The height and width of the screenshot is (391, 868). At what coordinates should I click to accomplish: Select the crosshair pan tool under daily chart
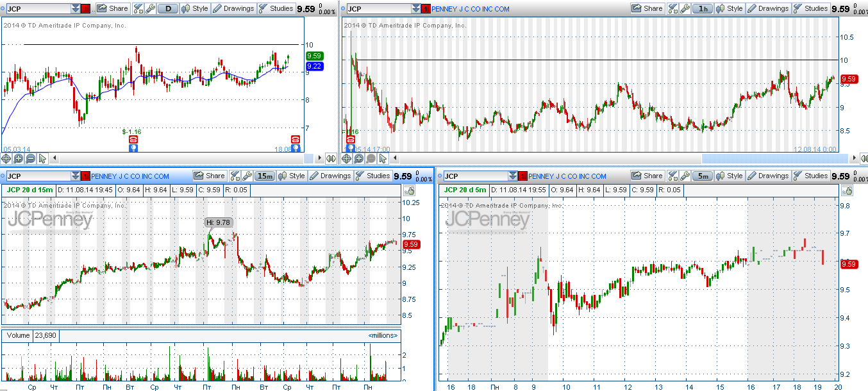click(x=6, y=158)
